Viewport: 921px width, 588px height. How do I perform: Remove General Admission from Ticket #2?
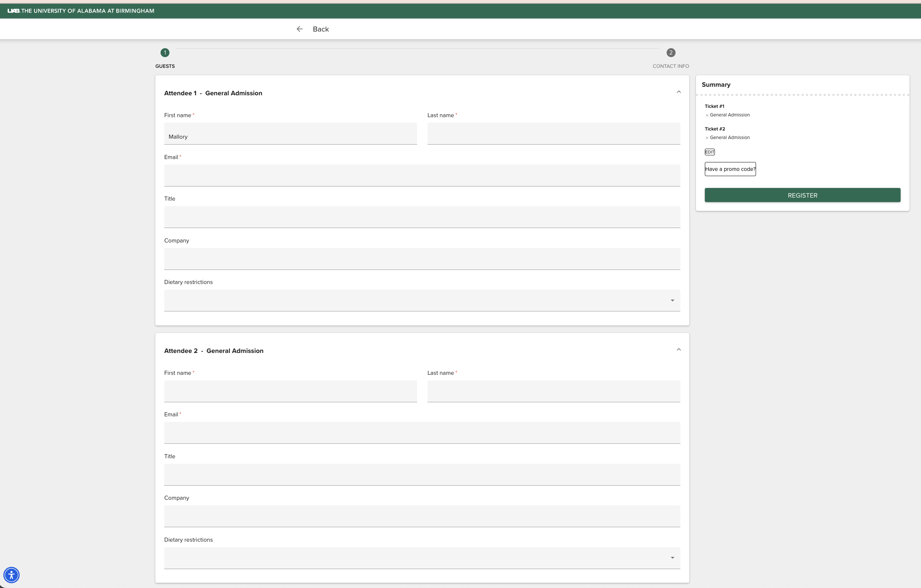pyautogui.click(x=706, y=137)
